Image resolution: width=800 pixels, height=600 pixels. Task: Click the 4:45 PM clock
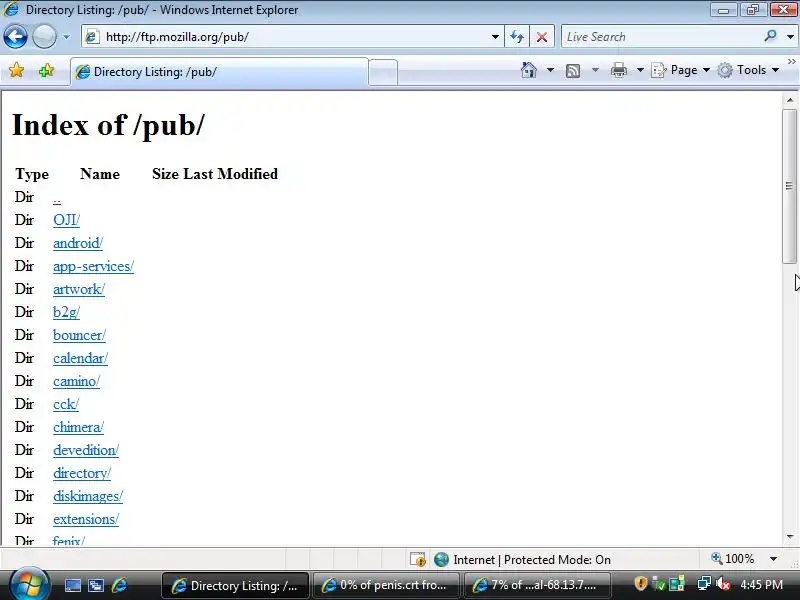761,585
